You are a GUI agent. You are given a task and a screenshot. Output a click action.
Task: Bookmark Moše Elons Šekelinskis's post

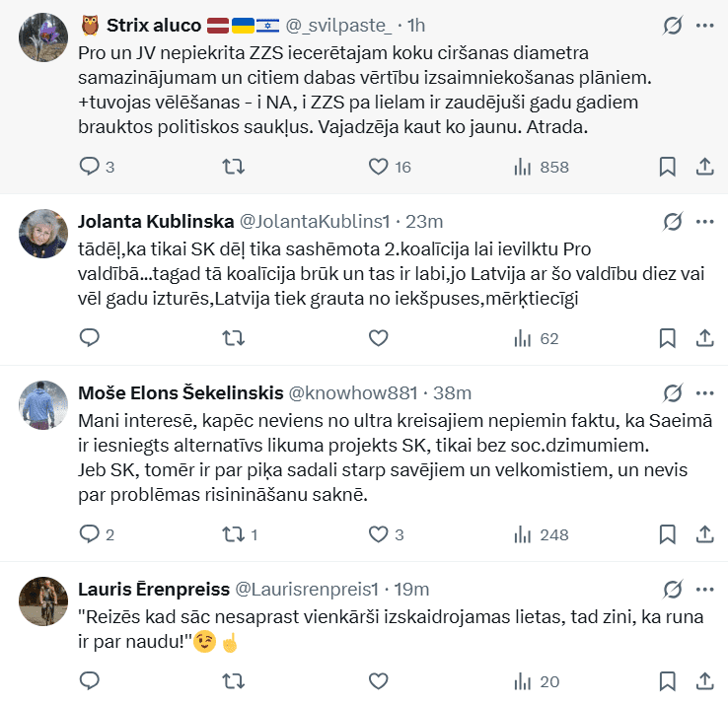click(668, 534)
